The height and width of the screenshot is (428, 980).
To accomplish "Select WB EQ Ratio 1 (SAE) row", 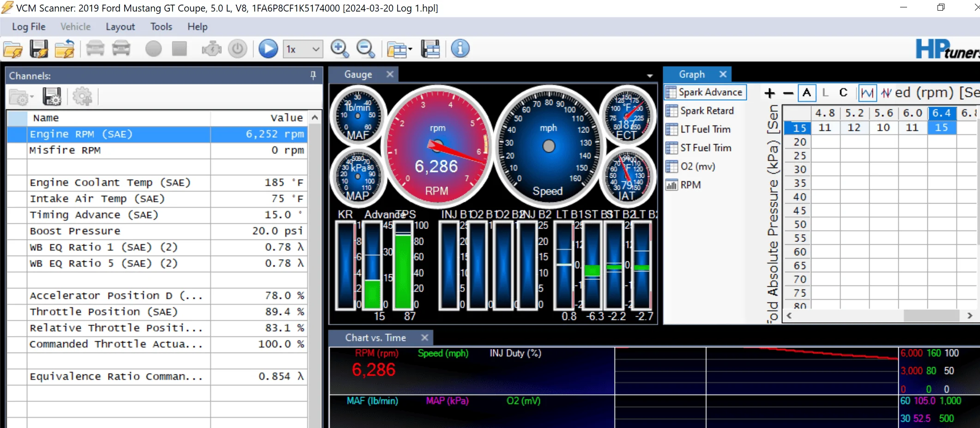I will click(157, 247).
